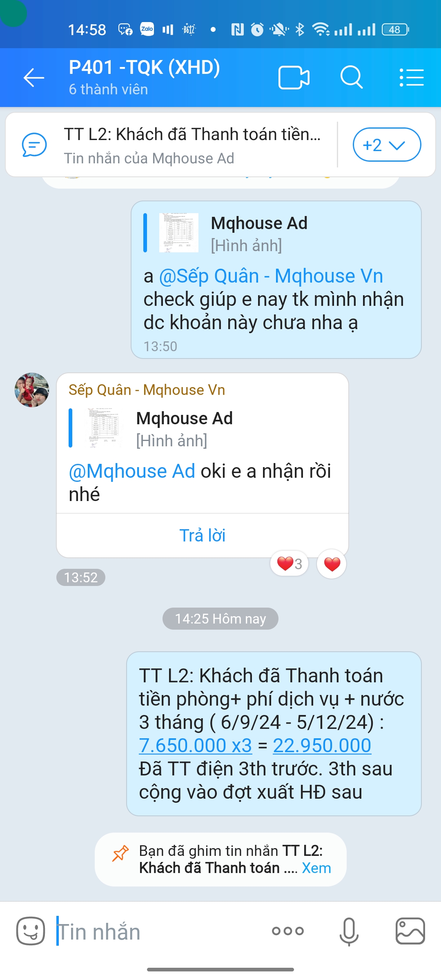441x980 pixels.
Task: Start a video call in P401 group
Action: tap(294, 78)
